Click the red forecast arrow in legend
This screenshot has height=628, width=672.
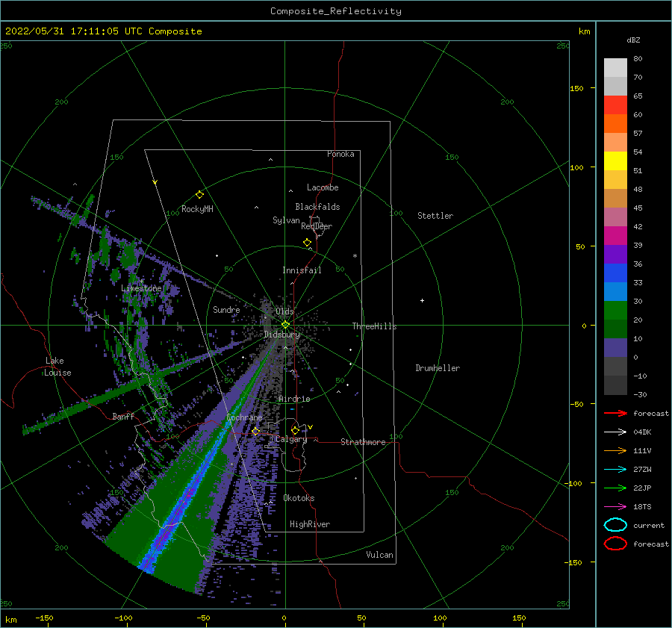pos(615,413)
